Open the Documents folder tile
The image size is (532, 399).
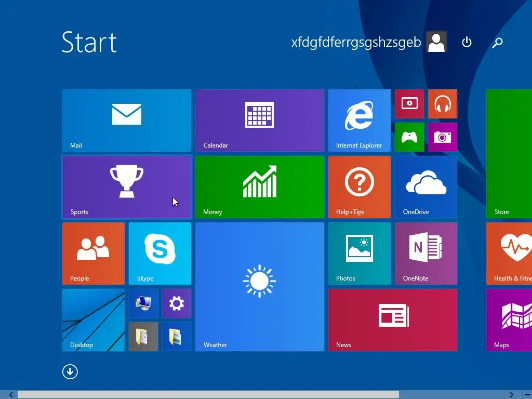[x=143, y=337]
